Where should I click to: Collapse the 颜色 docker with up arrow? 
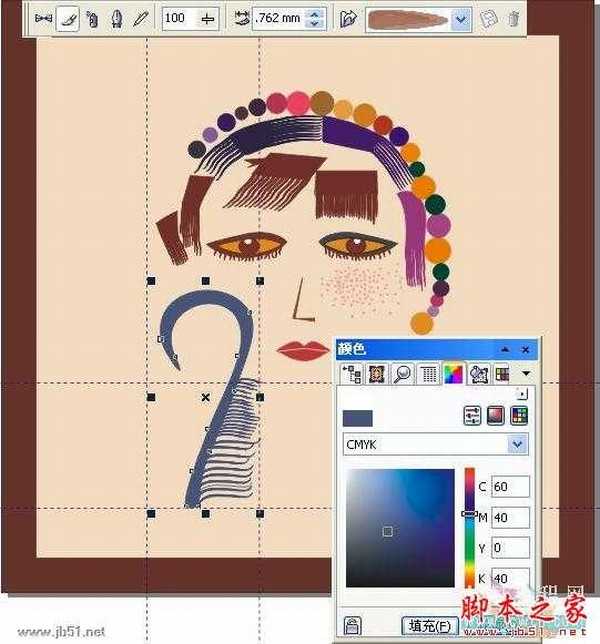505,349
